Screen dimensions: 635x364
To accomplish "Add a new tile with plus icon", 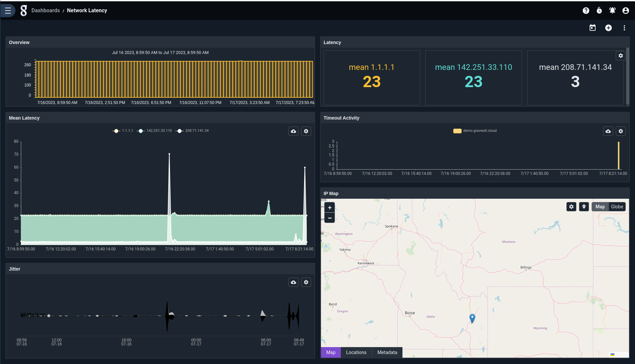I will (x=608, y=28).
